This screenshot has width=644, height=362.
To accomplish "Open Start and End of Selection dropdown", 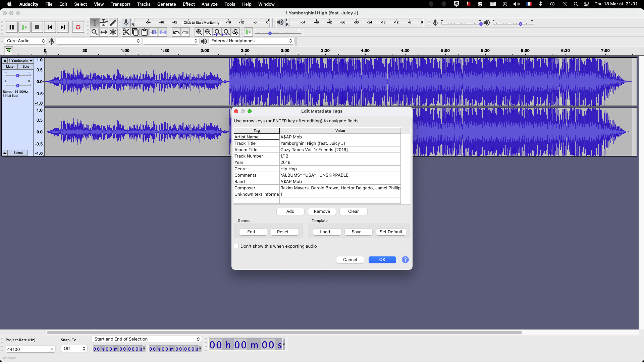I will [x=147, y=339].
